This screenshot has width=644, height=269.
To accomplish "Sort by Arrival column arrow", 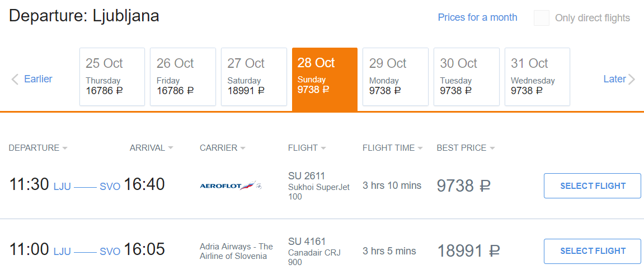I will [x=171, y=149].
